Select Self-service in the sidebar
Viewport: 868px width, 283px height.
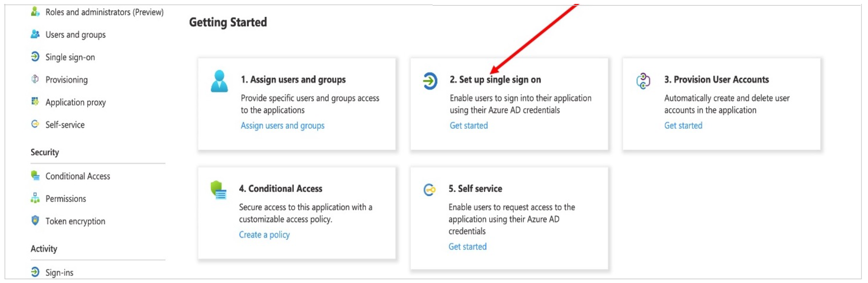coord(65,125)
